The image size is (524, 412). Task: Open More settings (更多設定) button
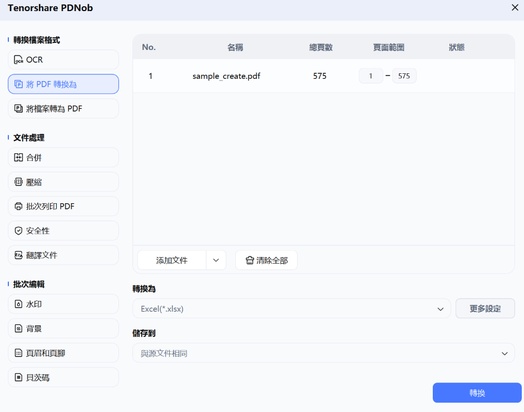(485, 309)
